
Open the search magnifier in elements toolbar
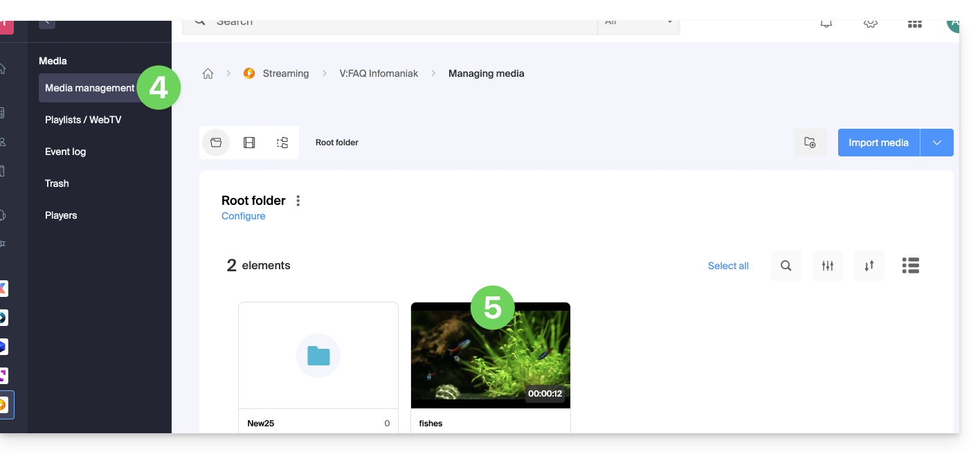(786, 266)
